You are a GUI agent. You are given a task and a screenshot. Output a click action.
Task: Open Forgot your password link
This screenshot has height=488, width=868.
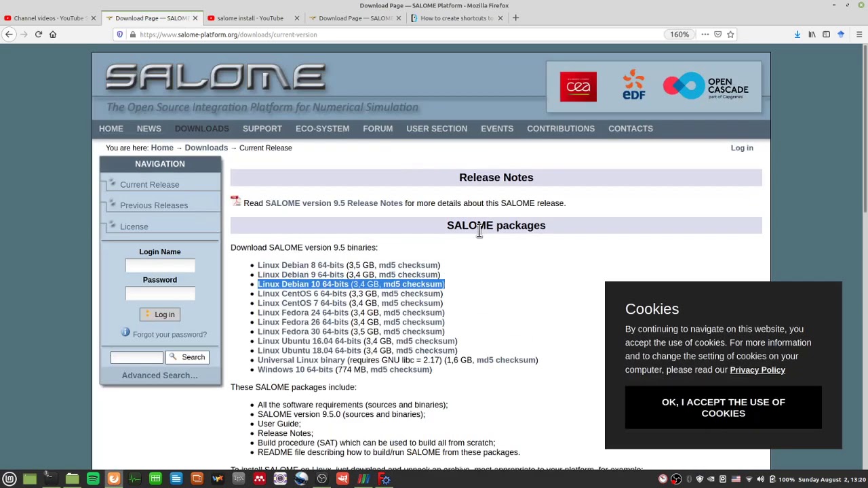pyautogui.click(x=170, y=335)
